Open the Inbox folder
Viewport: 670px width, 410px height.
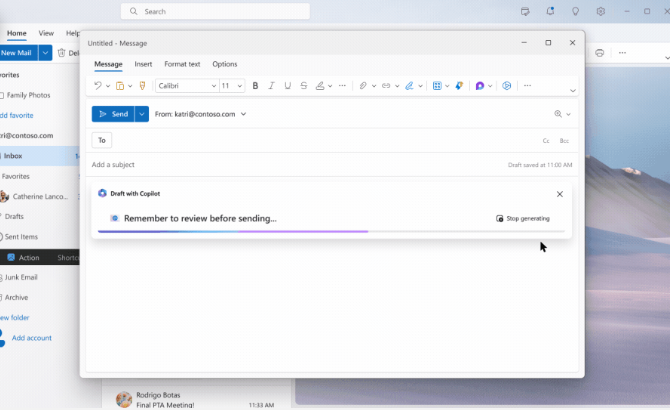(x=40, y=156)
